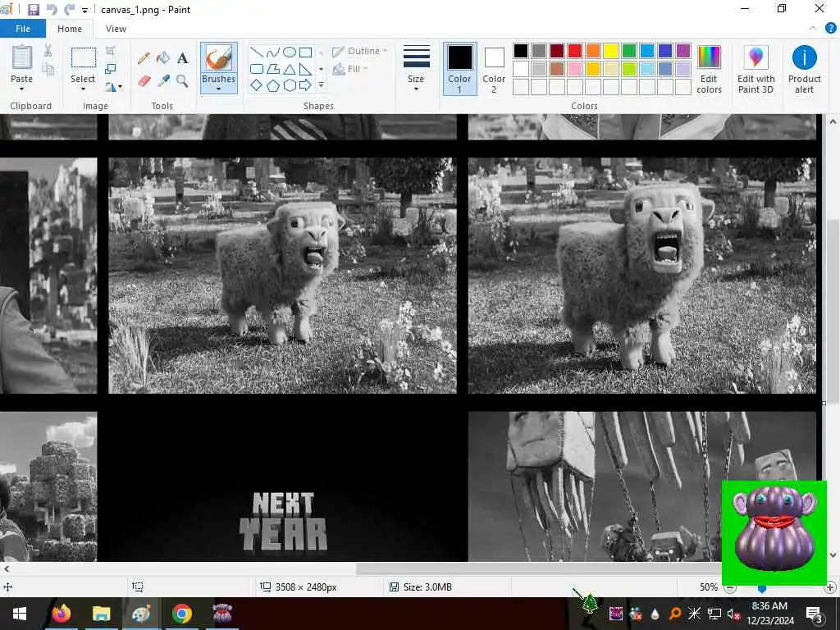
Task: Select Color 1 foreground box
Action: coord(459,69)
